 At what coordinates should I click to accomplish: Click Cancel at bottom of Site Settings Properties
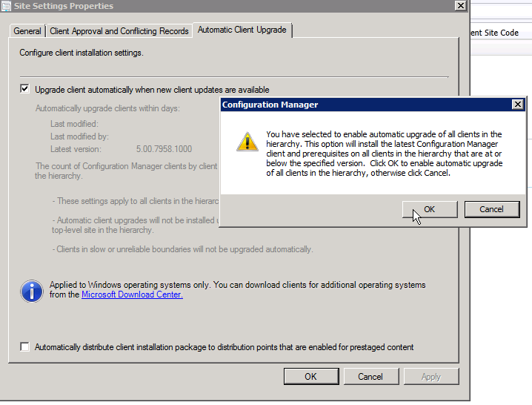(370, 377)
